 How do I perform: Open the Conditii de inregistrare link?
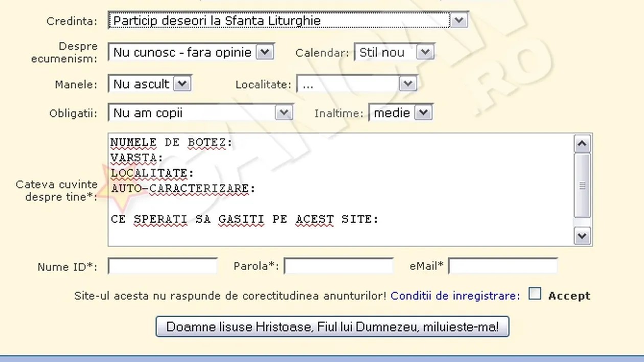[x=453, y=295]
